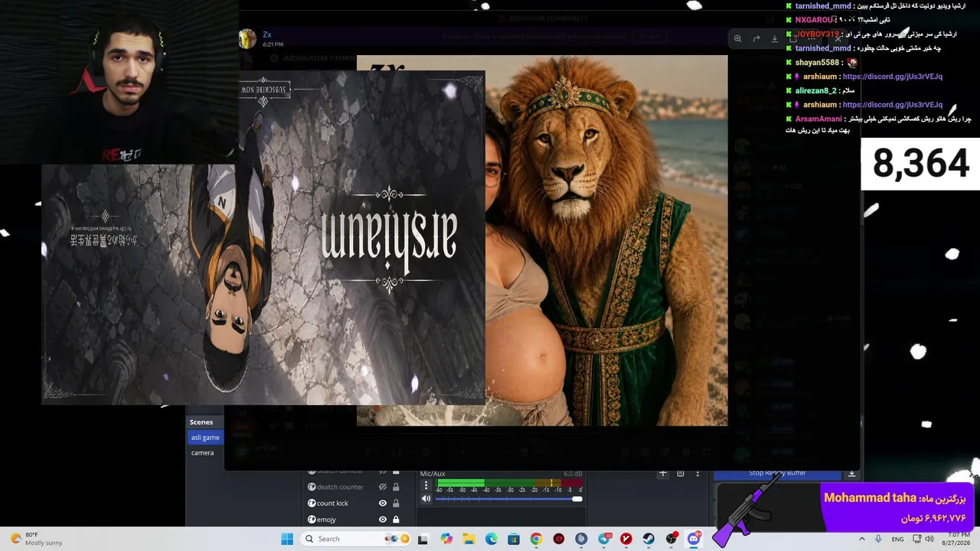Image resolution: width=980 pixels, height=551 pixels.
Task: Show hidden system tray icons
Action: [x=861, y=539]
